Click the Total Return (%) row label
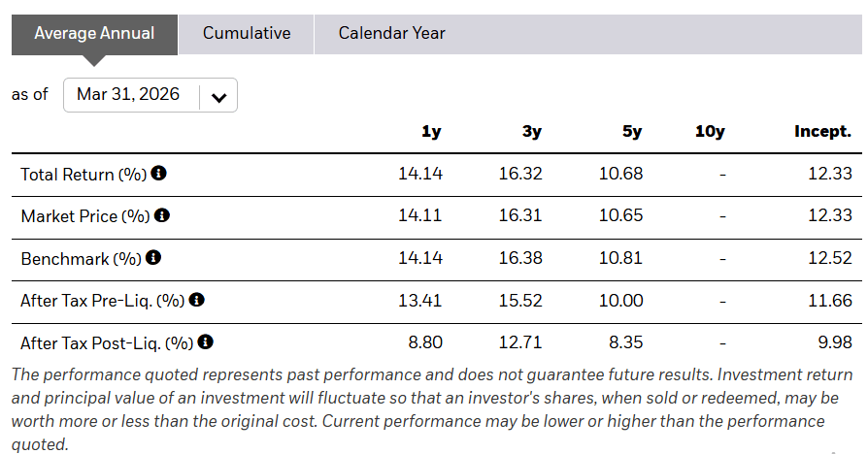Image resolution: width=868 pixels, height=454 pixels. coord(83,175)
